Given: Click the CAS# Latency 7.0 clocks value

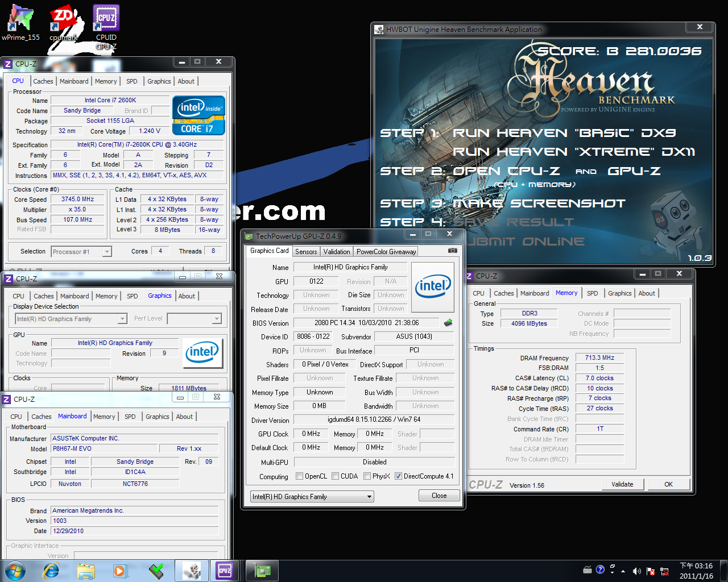Looking at the screenshot, I should (x=599, y=378).
